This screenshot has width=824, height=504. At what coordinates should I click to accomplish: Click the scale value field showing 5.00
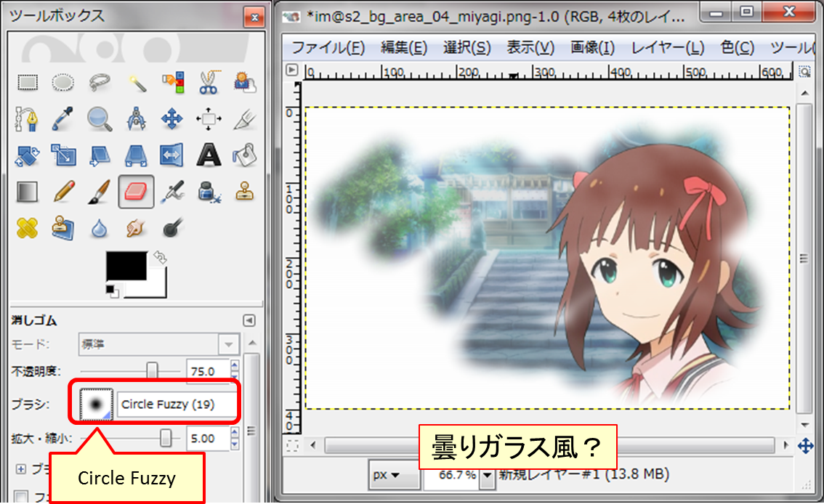click(x=208, y=439)
